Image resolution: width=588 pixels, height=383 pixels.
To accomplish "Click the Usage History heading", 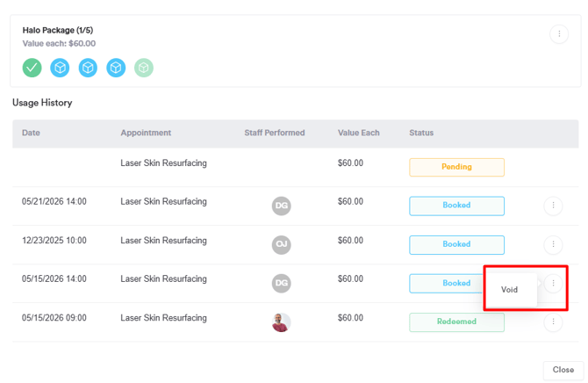I will (42, 103).
